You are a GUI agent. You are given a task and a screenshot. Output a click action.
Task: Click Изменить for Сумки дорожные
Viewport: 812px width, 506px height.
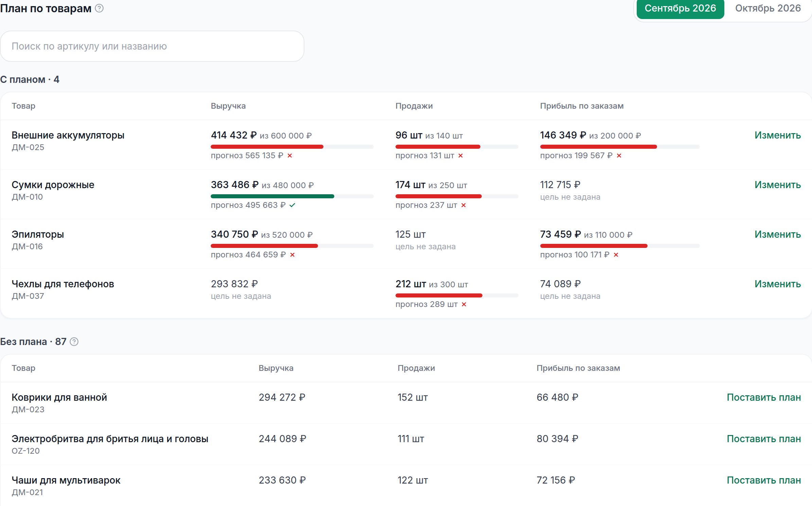(x=778, y=185)
